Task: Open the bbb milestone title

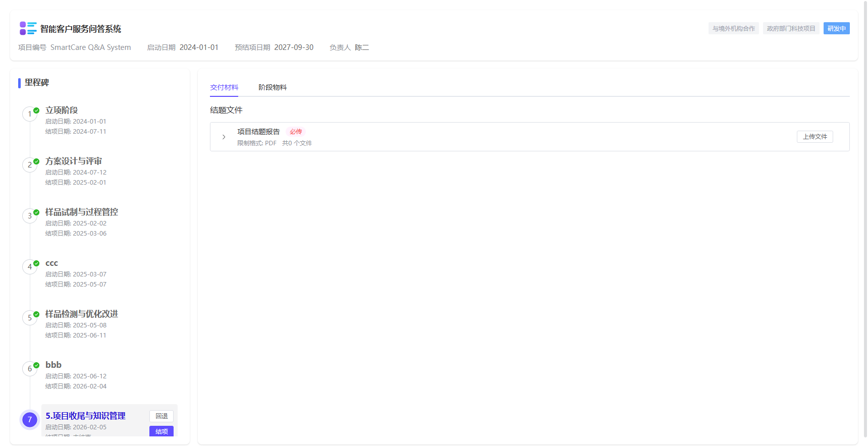Action: coord(53,365)
